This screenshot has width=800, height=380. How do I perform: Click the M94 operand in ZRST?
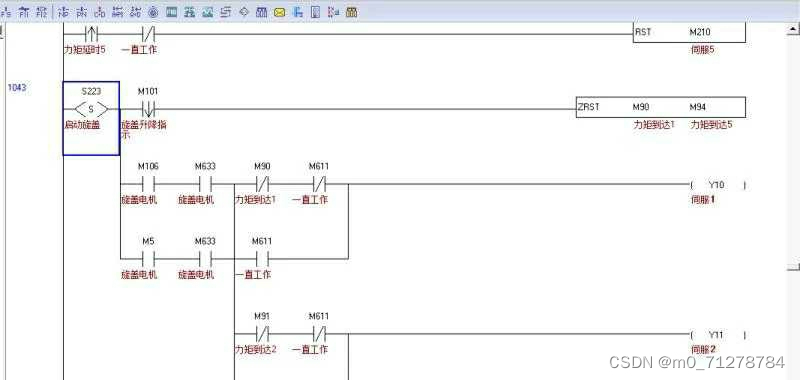tap(697, 107)
